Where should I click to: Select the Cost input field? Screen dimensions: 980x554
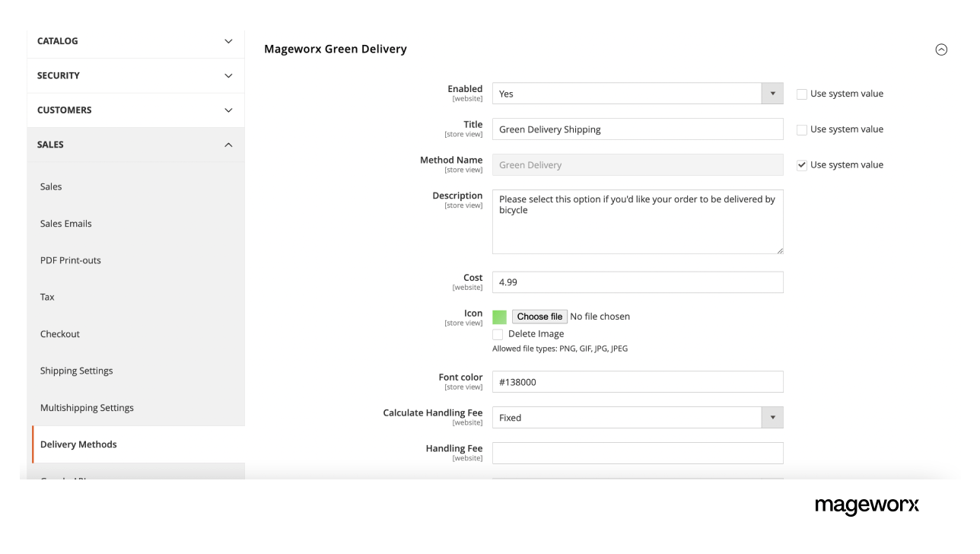pos(638,282)
